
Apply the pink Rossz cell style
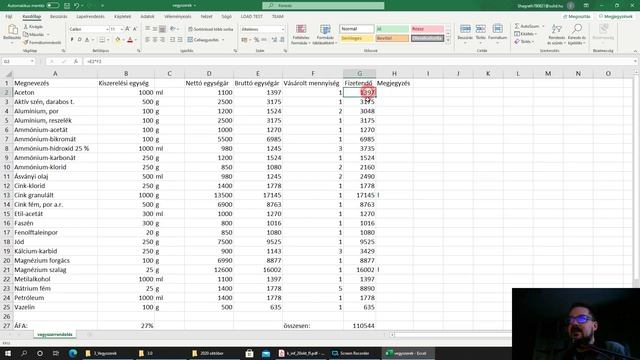pos(427,29)
